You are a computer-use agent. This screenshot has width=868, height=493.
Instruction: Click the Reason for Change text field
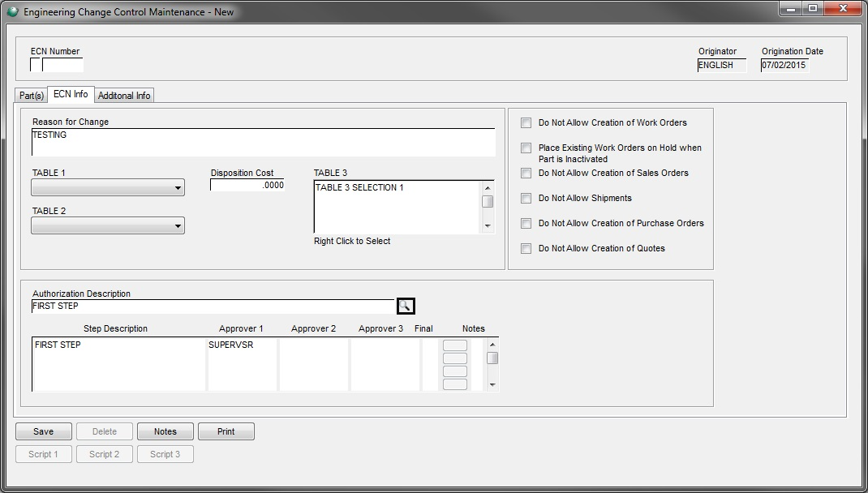(263, 142)
